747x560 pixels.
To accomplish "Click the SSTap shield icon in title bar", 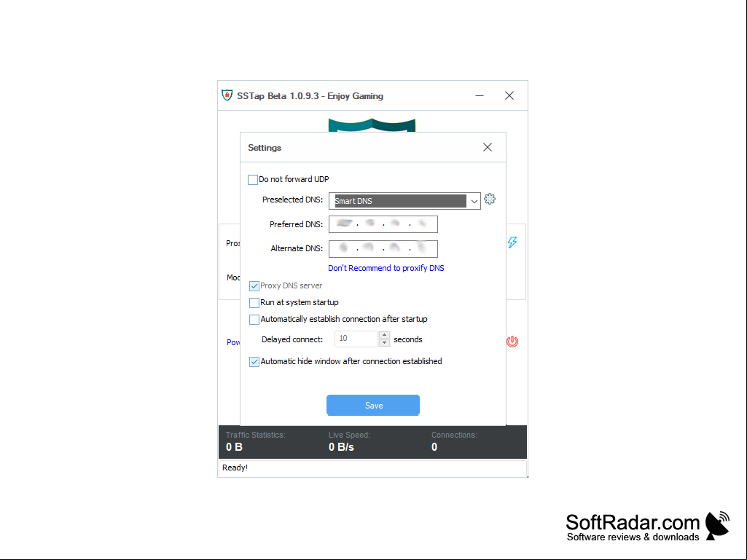I will [x=227, y=95].
